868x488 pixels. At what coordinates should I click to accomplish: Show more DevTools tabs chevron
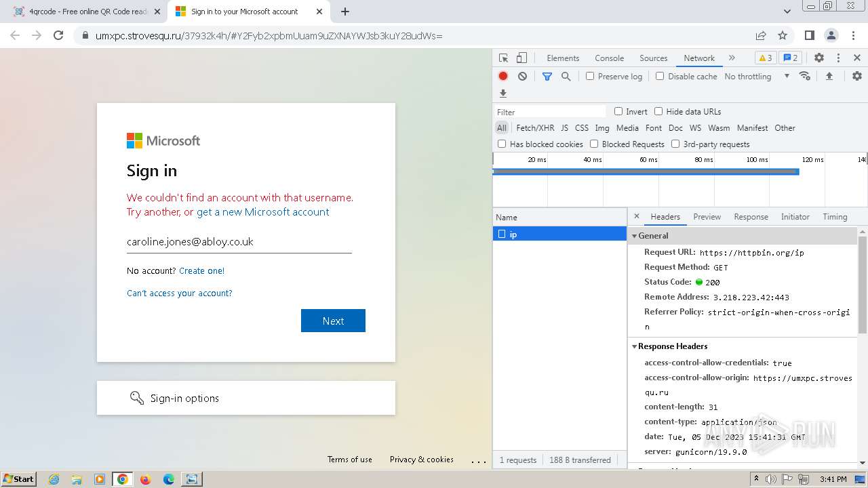click(x=732, y=58)
